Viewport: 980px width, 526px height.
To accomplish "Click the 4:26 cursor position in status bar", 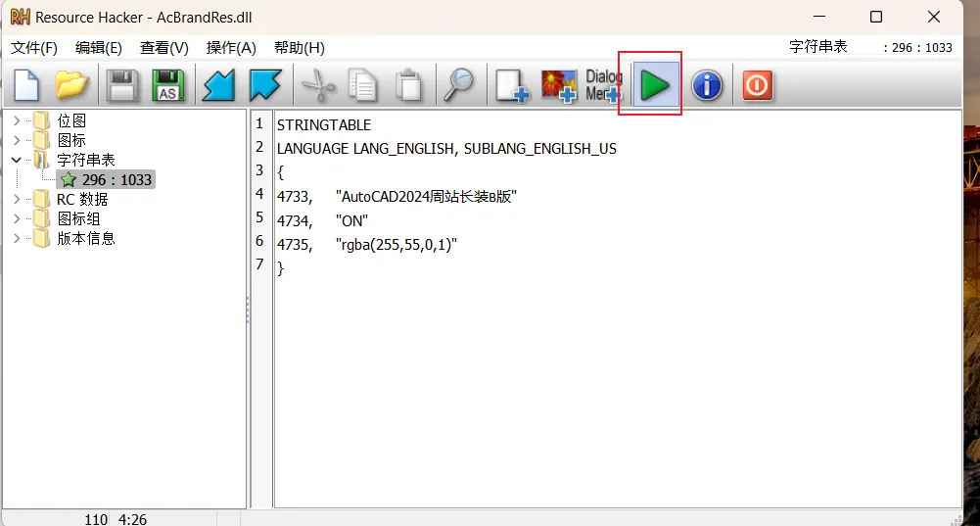I will click(132, 520).
